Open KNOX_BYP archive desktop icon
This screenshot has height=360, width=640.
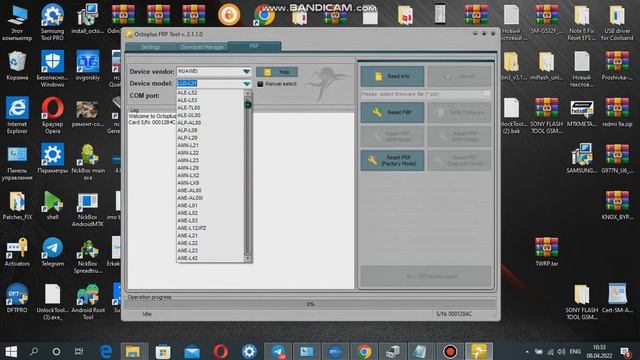click(617, 205)
